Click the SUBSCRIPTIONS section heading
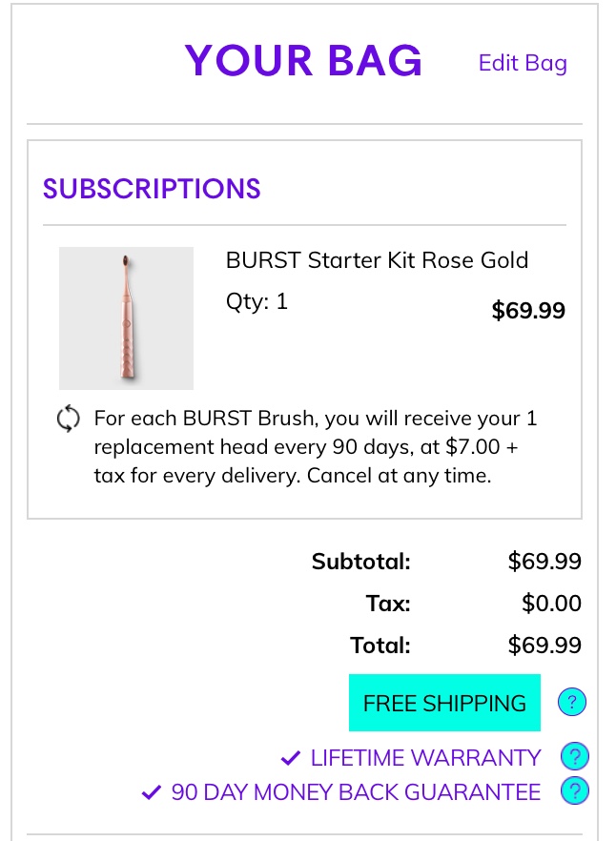 152,189
